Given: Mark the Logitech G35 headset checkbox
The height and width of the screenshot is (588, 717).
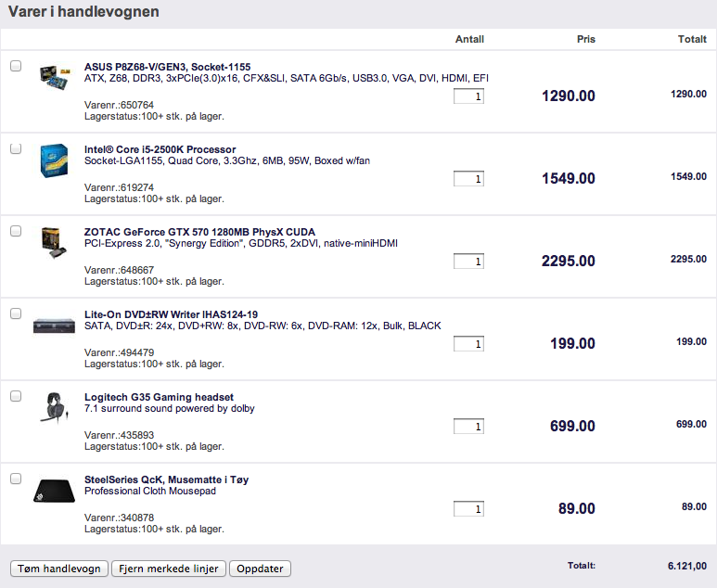Looking at the screenshot, I should coord(16,396).
